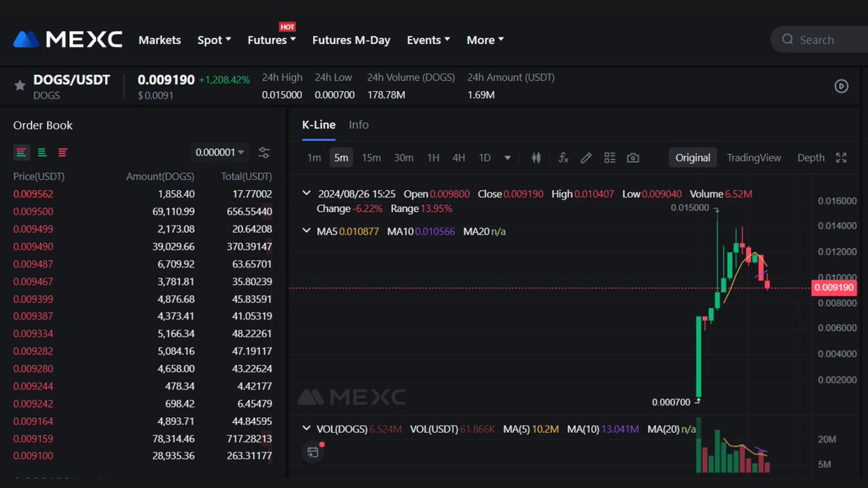Select the 1m timeframe
The height and width of the screenshot is (488, 868).
314,158
